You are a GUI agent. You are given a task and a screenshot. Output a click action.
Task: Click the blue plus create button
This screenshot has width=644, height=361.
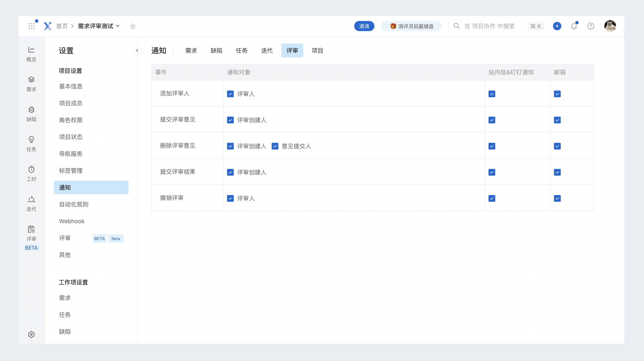point(557,26)
